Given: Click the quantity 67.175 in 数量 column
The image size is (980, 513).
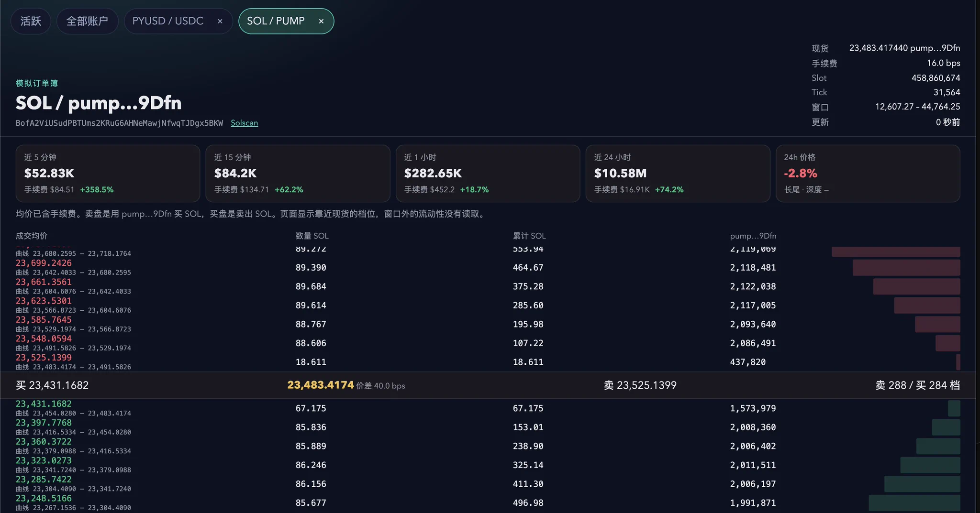Looking at the screenshot, I should tap(311, 408).
